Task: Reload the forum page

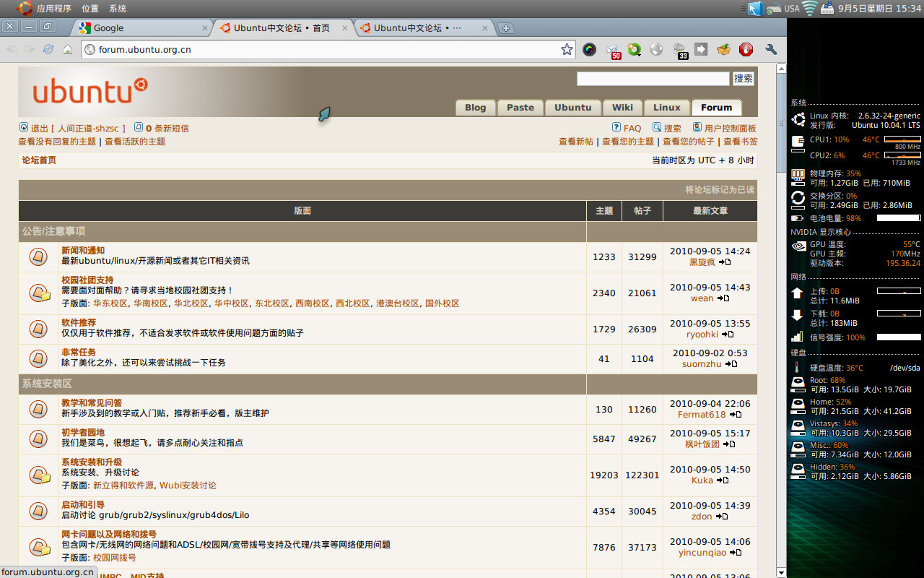Action: [48, 49]
